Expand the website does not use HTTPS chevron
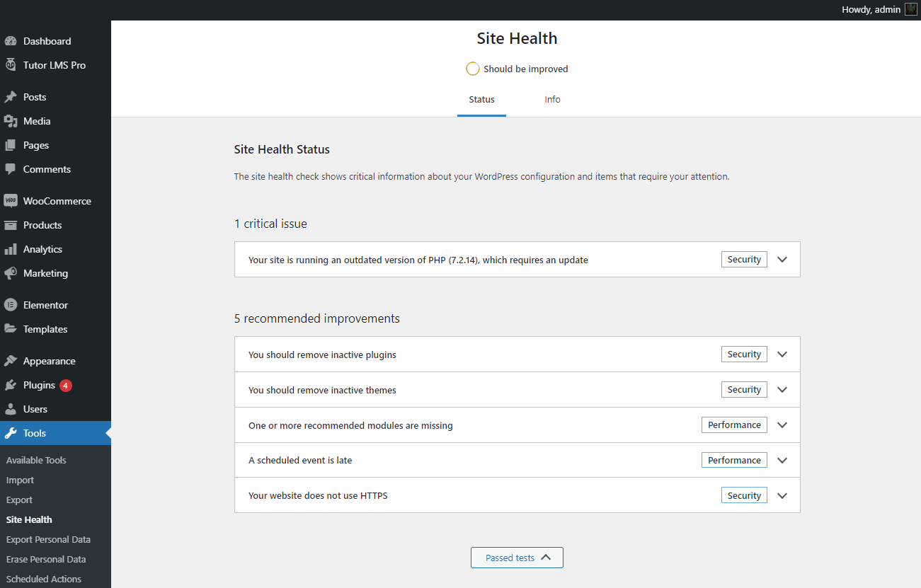Image resolution: width=921 pixels, height=588 pixels. pyautogui.click(x=782, y=496)
